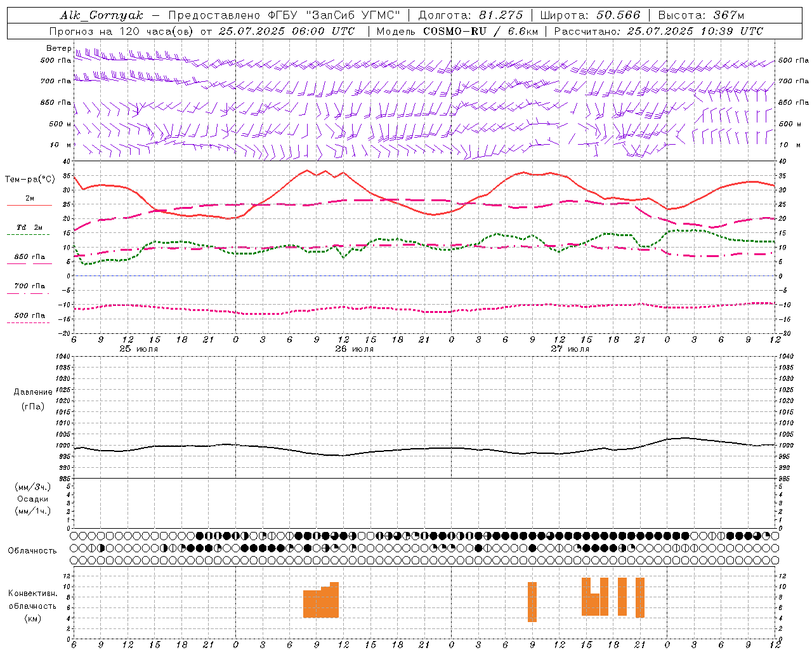Click the Давление panel label
The image size is (812, 650).
32,392
